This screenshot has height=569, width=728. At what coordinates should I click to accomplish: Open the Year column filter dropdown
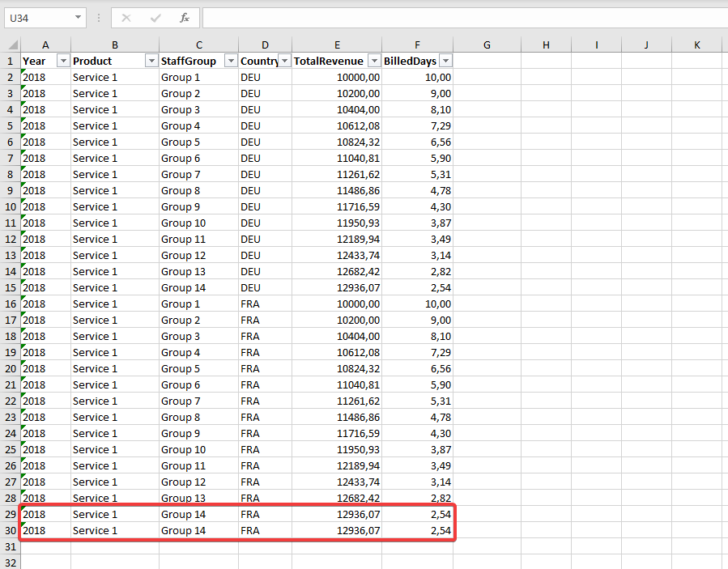click(x=63, y=62)
